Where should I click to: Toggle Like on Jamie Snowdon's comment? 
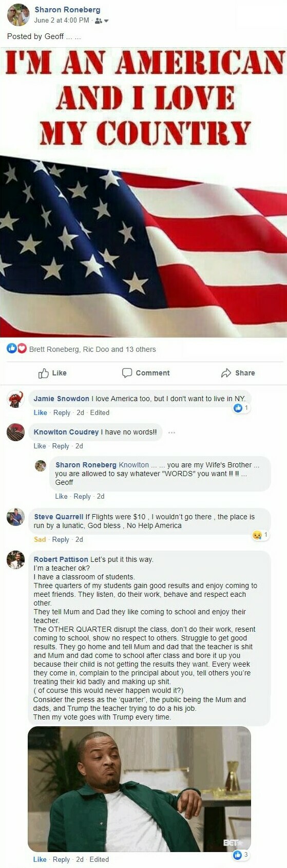40,412
